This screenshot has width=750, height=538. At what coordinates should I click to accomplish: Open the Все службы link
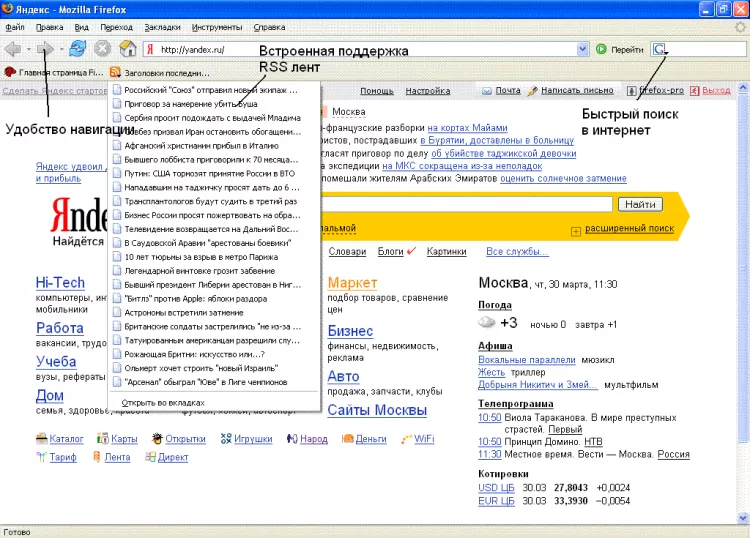tap(517, 252)
